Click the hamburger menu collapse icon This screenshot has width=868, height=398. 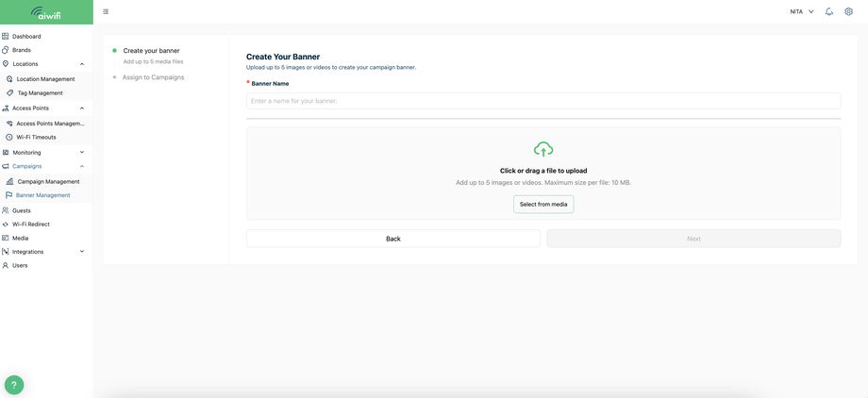(106, 11)
